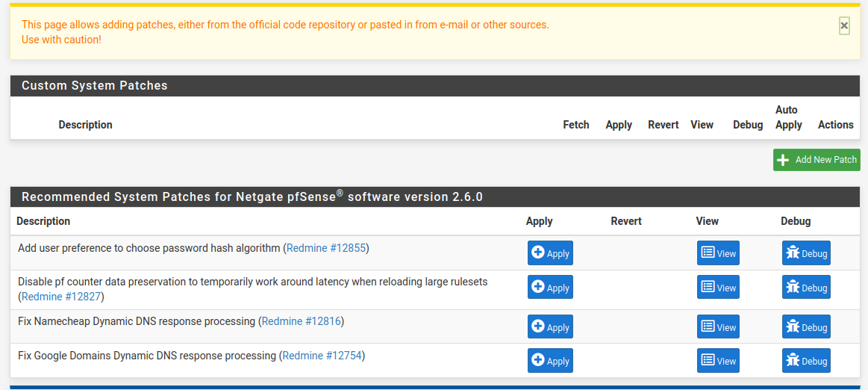Click the Add New Patch button
This screenshot has height=390, width=868.
[x=817, y=160]
